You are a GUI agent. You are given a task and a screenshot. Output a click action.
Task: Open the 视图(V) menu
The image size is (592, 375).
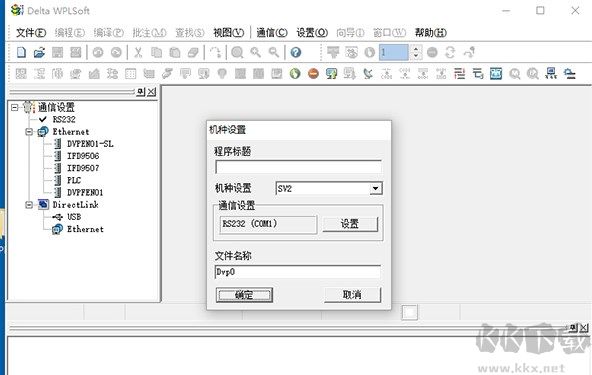[228, 33]
